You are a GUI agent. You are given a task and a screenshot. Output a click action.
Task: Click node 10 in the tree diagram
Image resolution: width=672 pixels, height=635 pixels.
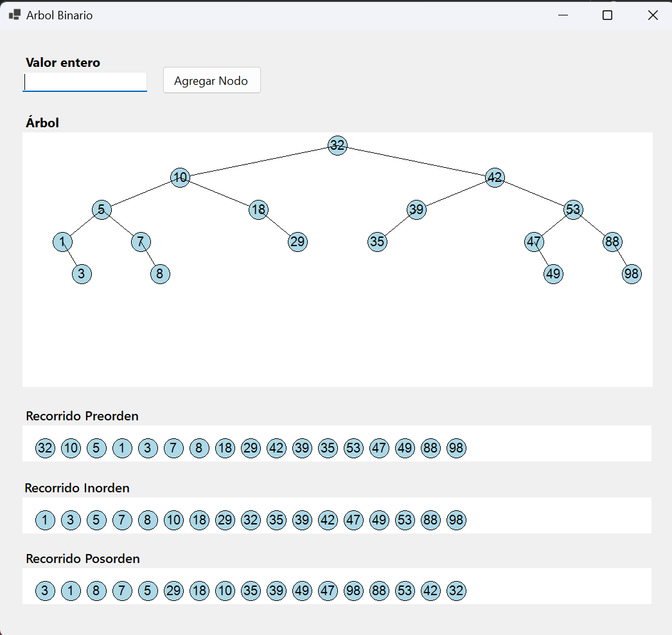coord(180,177)
